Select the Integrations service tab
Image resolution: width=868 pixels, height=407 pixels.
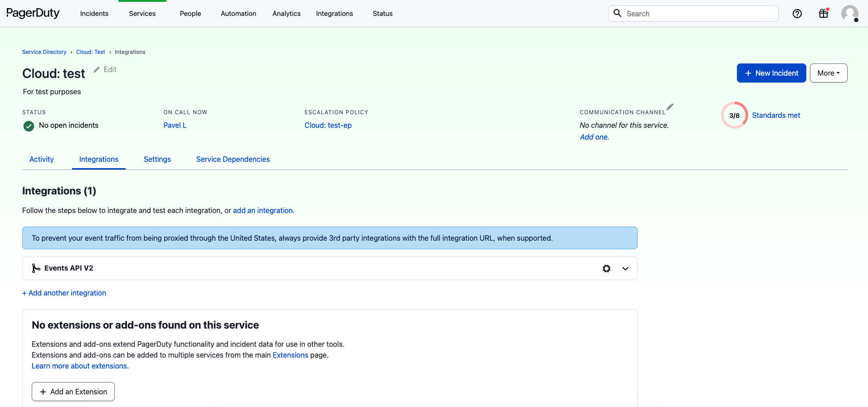pos(99,159)
